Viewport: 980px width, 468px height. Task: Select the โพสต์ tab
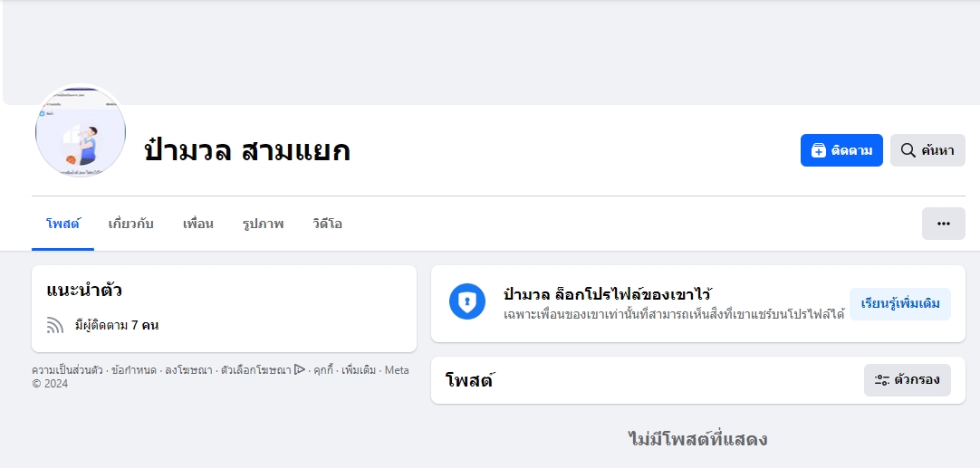[x=62, y=224]
